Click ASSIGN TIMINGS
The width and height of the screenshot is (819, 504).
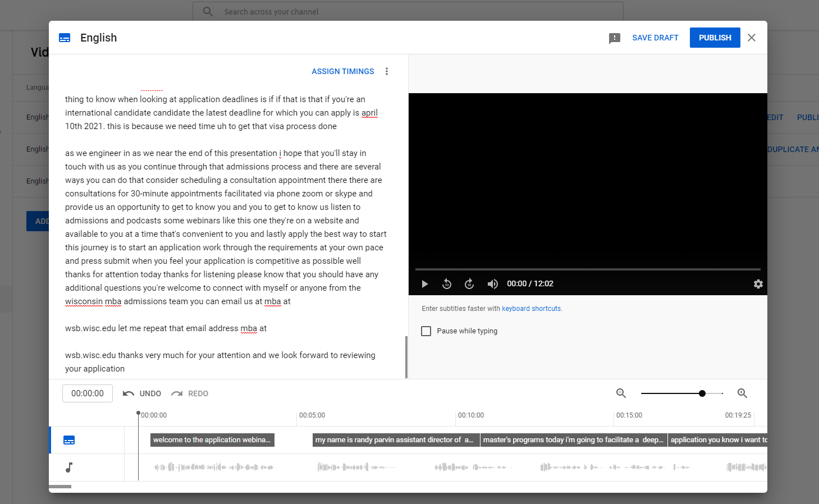pos(342,71)
